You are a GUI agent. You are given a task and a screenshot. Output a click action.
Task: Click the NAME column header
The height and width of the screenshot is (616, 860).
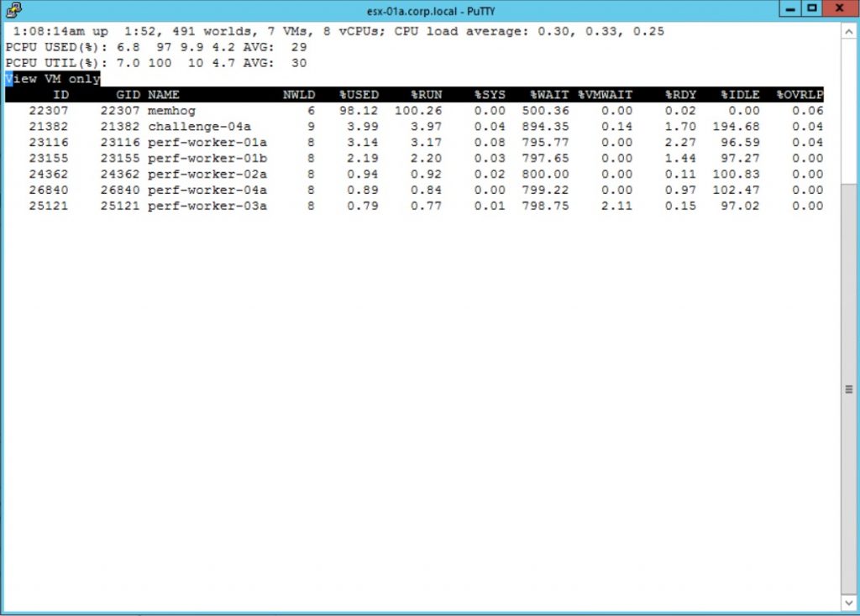pyautogui.click(x=164, y=95)
